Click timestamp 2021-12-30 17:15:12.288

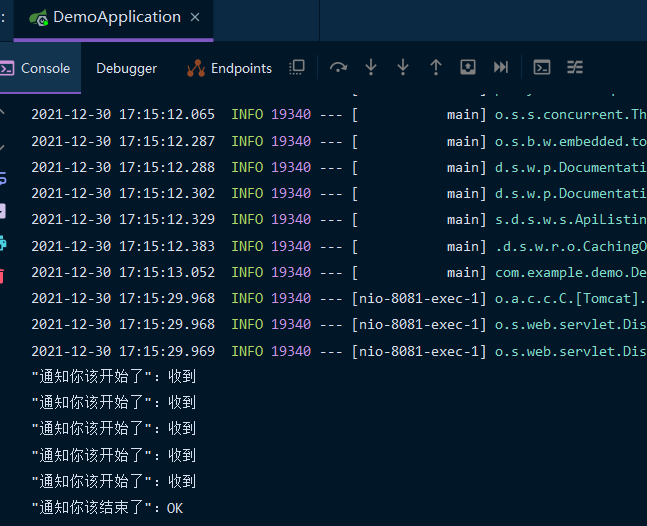[x=123, y=167]
